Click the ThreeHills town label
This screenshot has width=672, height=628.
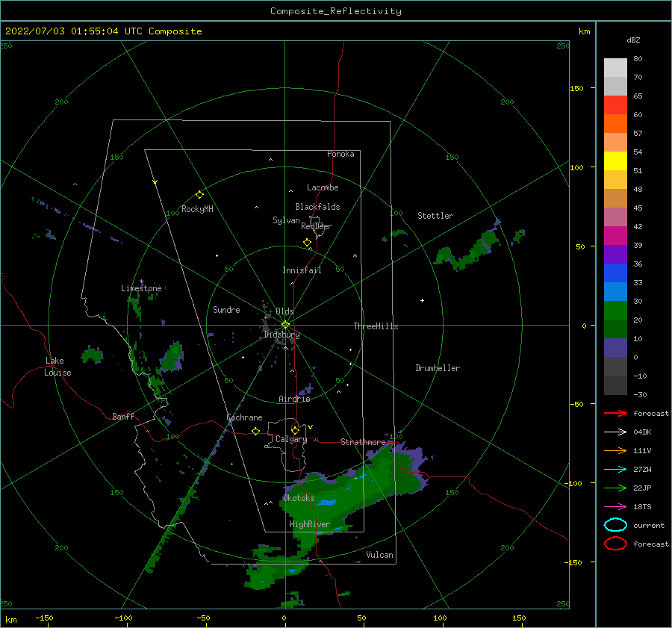pyautogui.click(x=376, y=326)
